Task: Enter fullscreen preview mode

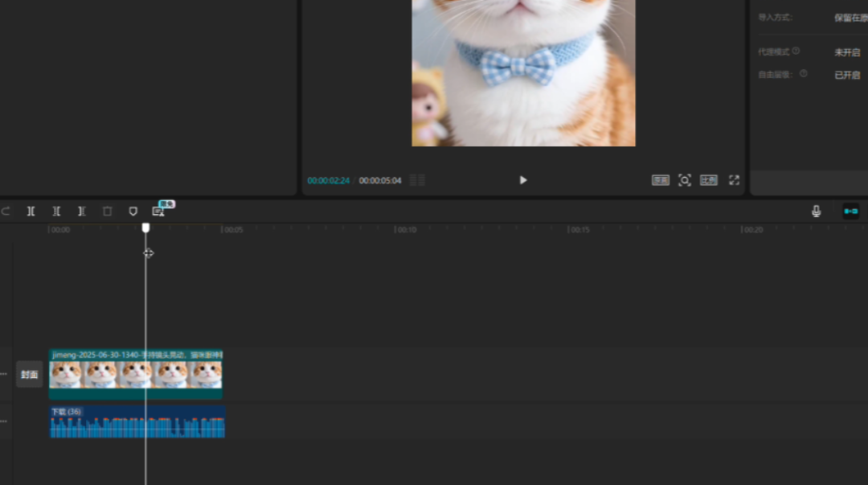Action: coord(734,180)
